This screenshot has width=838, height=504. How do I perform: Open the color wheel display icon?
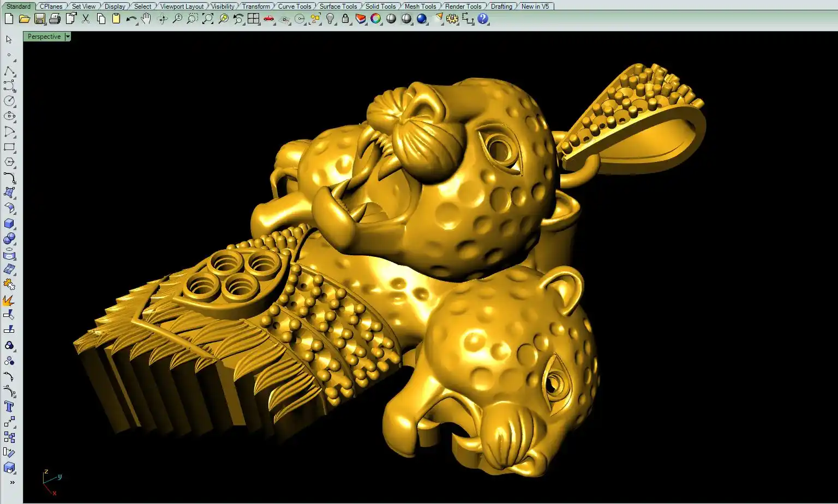[x=376, y=19]
